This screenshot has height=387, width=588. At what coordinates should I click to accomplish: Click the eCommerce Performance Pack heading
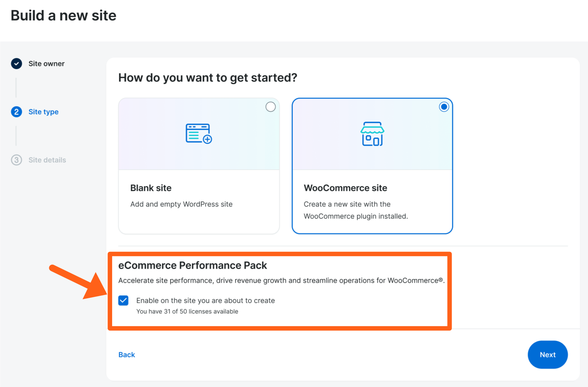click(193, 265)
